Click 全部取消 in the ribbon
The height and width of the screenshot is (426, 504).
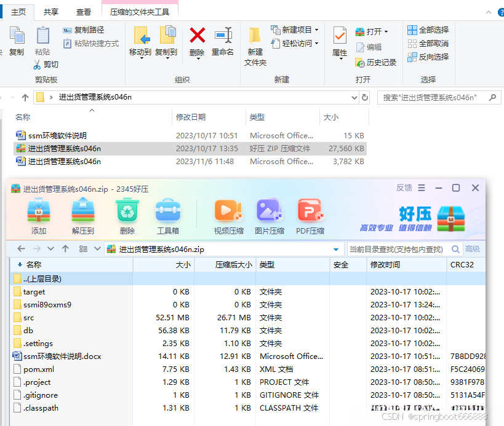click(x=428, y=44)
